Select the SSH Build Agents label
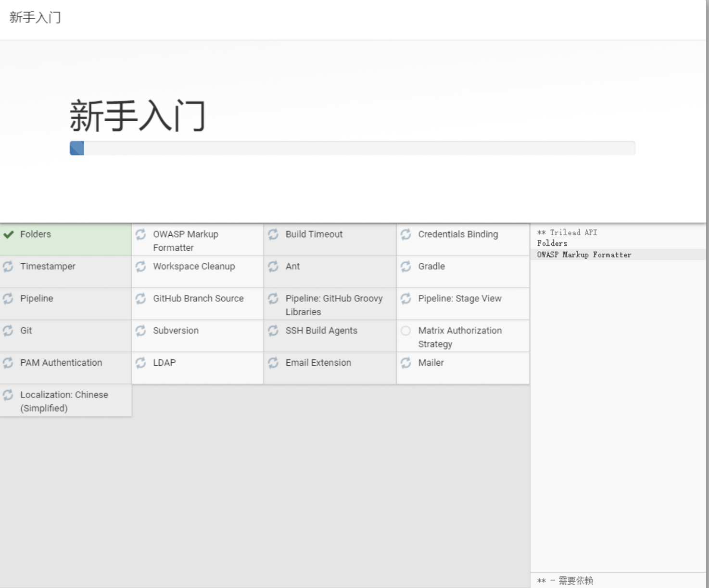Image resolution: width=709 pixels, height=588 pixels. click(x=321, y=331)
